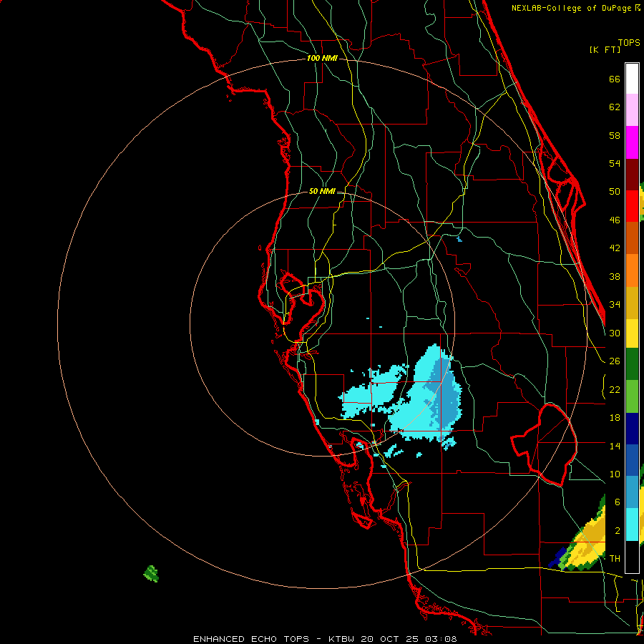Screen dimensions: 644x644
Task: Click the "ENHANCED ECHO TOPS" title text
Action: coord(251,639)
